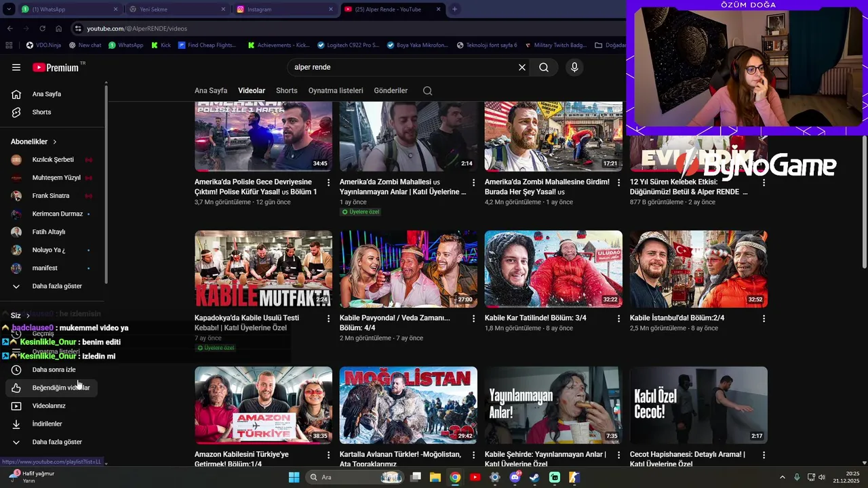Image resolution: width=868 pixels, height=488 pixels.
Task: Switch to the Yeni Sekme browser tab
Action: (176, 9)
